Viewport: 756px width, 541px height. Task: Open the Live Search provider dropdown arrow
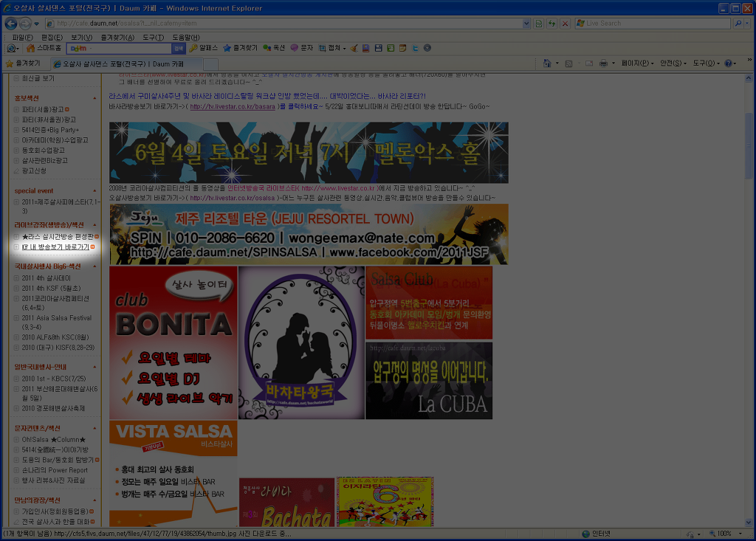pos(747,23)
